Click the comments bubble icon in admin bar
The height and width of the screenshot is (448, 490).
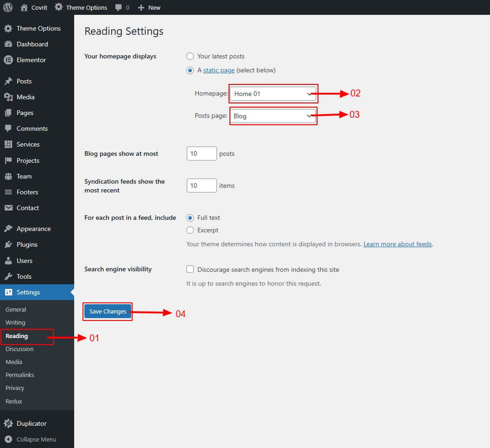click(x=119, y=7)
